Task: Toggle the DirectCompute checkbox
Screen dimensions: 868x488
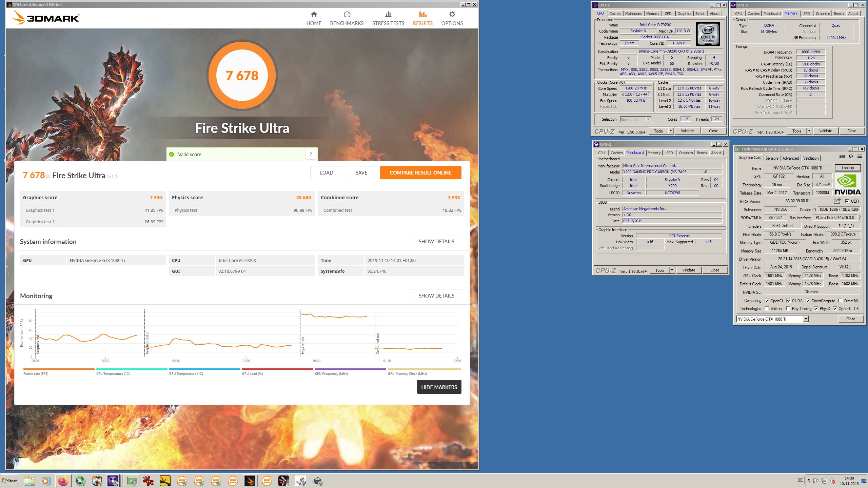Action: 808,301
